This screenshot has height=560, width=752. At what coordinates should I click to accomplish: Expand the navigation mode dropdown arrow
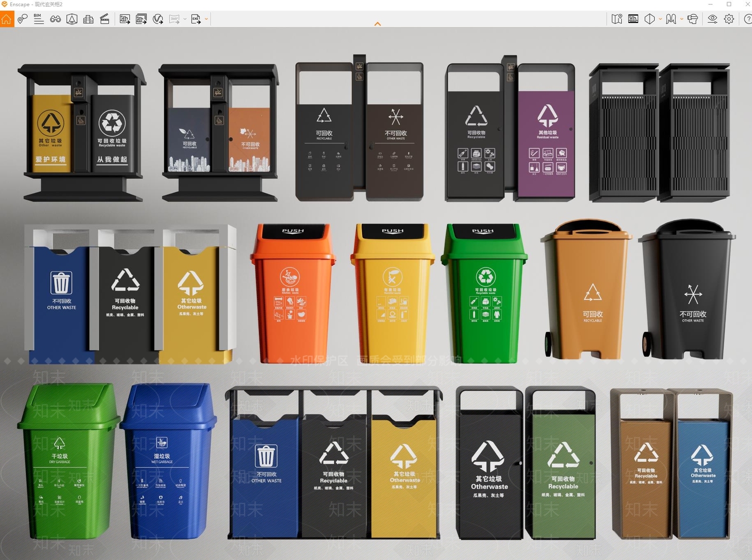pos(681,19)
